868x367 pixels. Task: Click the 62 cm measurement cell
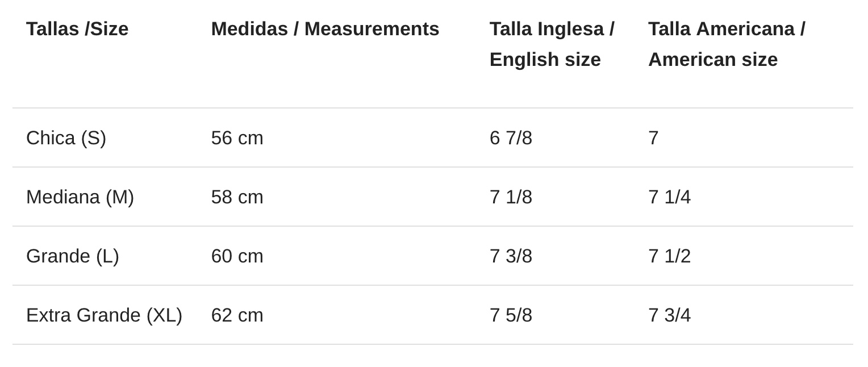click(x=237, y=315)
